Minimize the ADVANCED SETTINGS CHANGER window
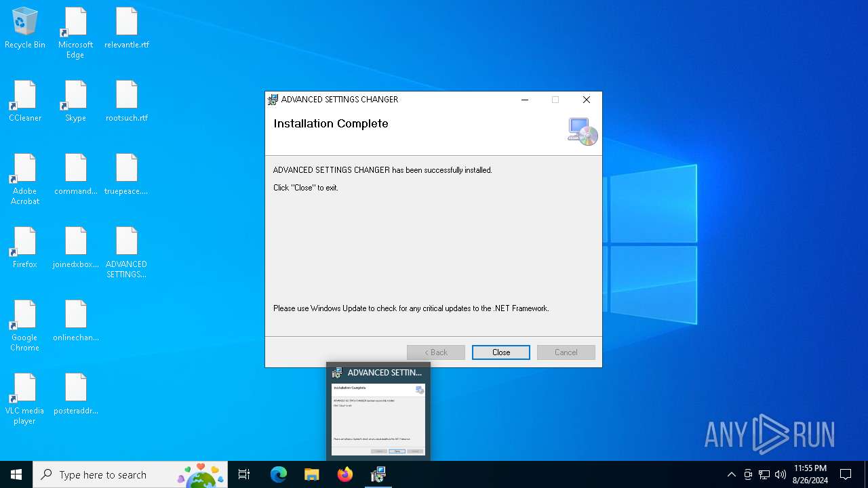The height and width of the screenshot is (488, 868). click(524, 100)
